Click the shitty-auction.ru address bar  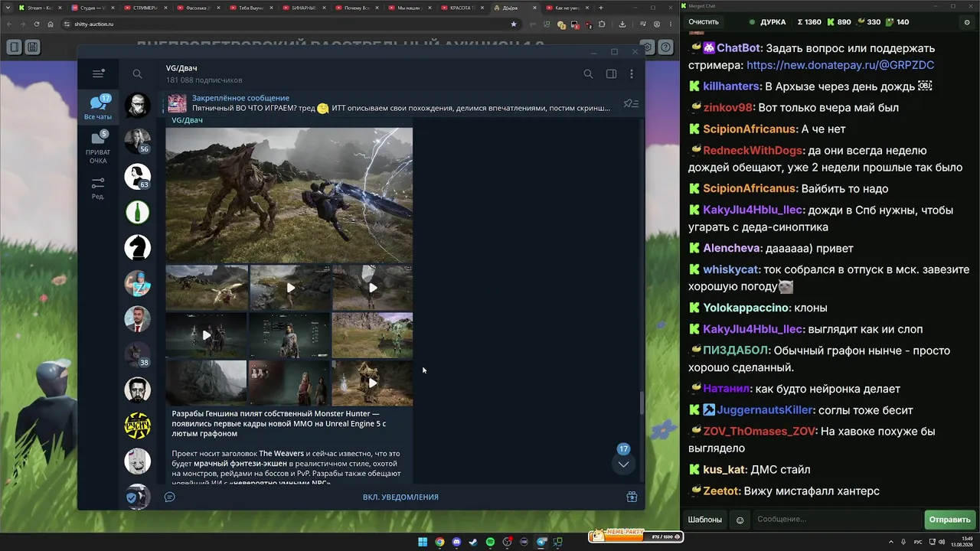[291, 24]
